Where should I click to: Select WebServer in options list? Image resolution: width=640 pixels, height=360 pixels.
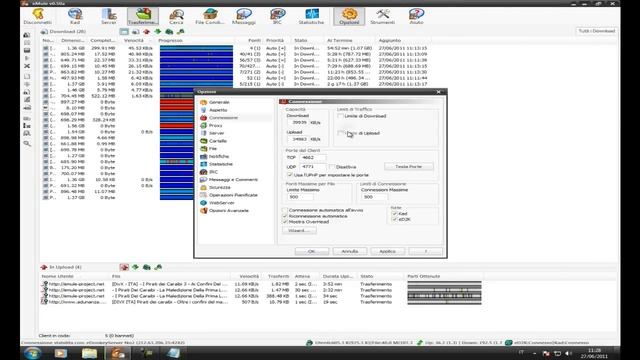click(222, 203)
